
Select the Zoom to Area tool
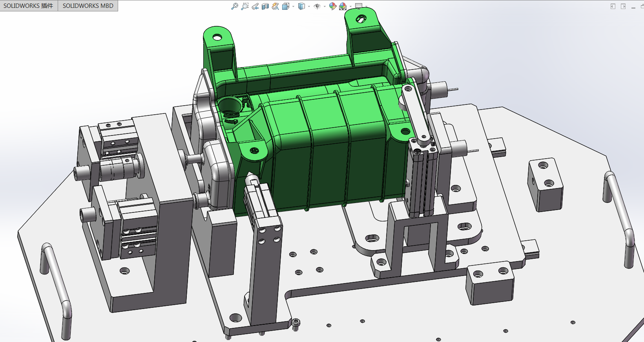click(245, 6)
